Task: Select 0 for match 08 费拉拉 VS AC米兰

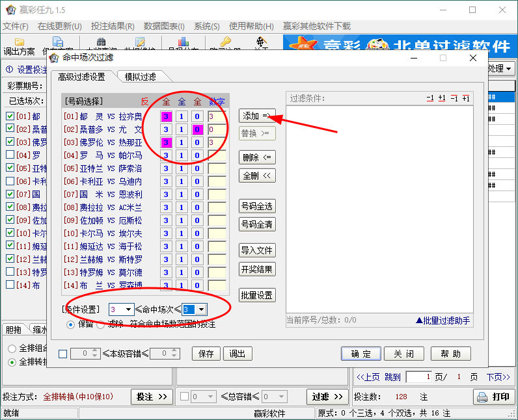Action: [197, 207]
